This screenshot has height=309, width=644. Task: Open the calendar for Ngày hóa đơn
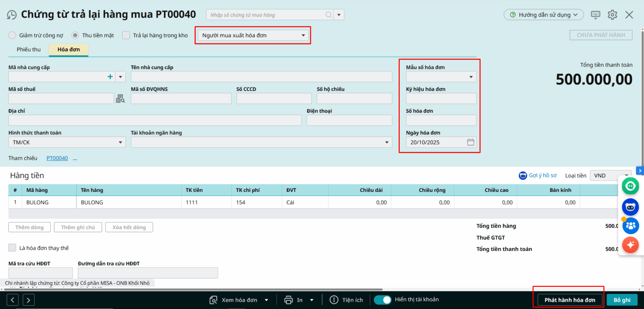tap(471, 142)
